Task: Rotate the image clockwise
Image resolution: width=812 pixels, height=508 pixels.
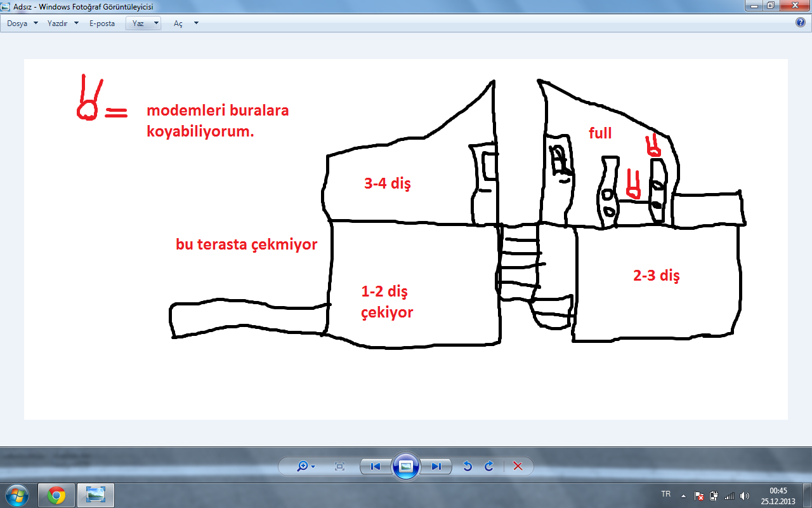Action: [489, 466]
